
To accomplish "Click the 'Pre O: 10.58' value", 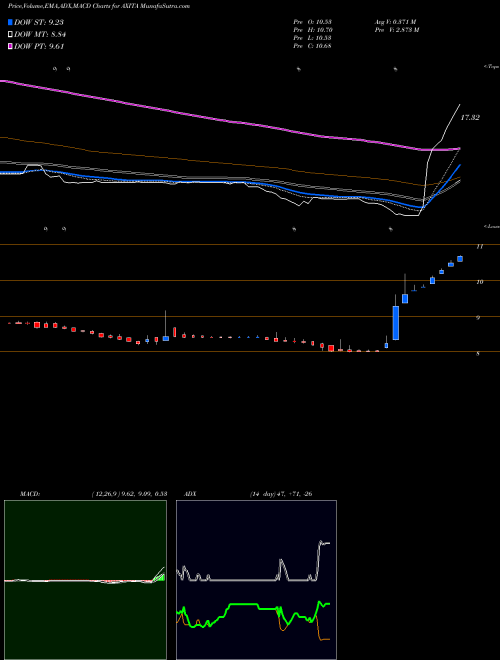I will point(313,21).
